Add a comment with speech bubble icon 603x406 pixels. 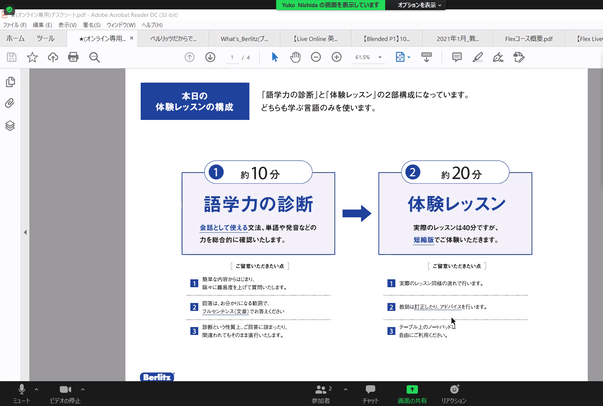[457, 57]
